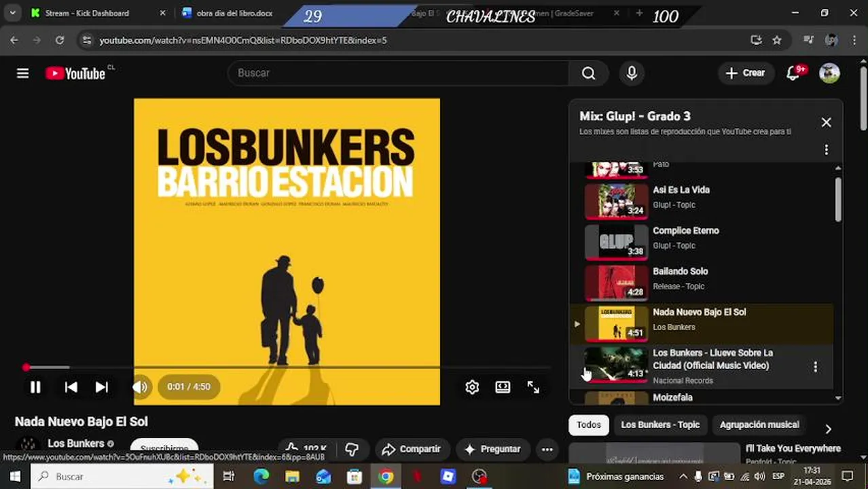Go to the YouTube home logo
Viewport: 868px width, 489px height.
(x=75, y=73)
